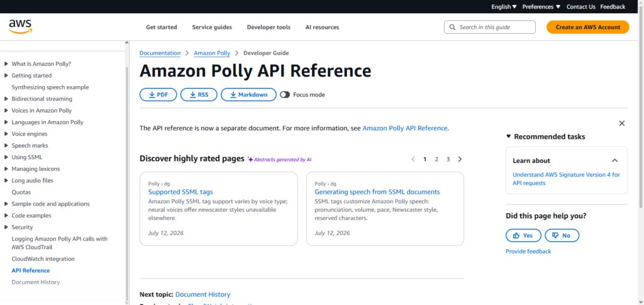Click sidebar scrollbar up arrow
644x305 pixels.
pyautogui.click(x=127, y=43)
